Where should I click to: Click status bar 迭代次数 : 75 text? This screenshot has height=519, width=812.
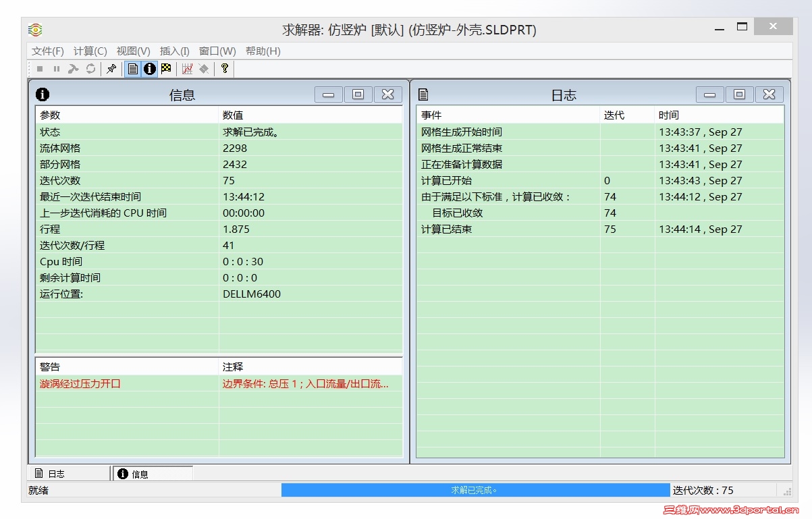coord(703,491)
